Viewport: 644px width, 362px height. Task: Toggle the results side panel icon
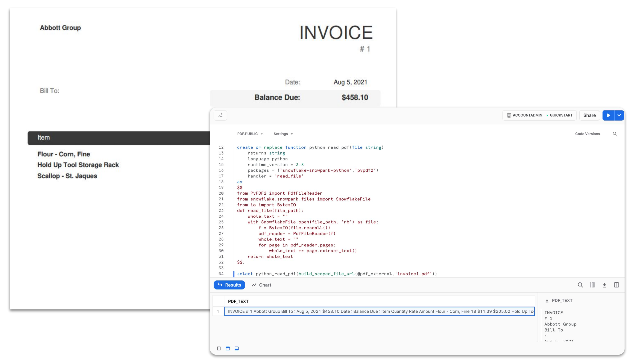pyautogui.click(x=616, y=285)
